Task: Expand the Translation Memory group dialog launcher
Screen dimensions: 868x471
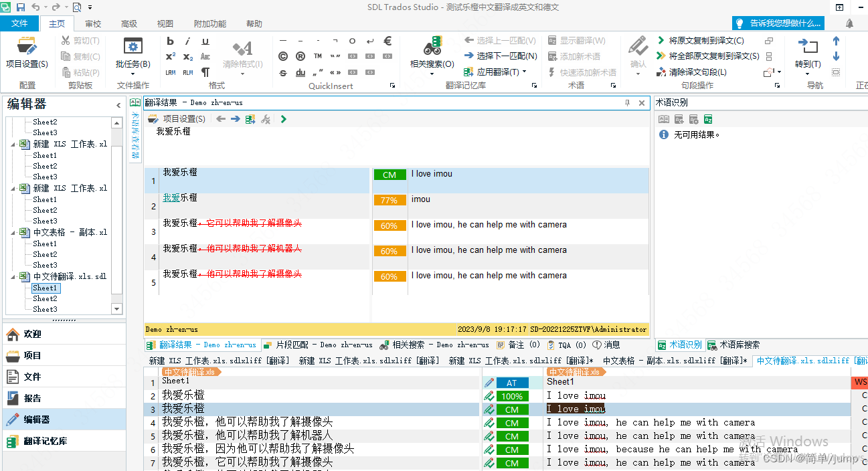Action: click(x=535, y=86)
